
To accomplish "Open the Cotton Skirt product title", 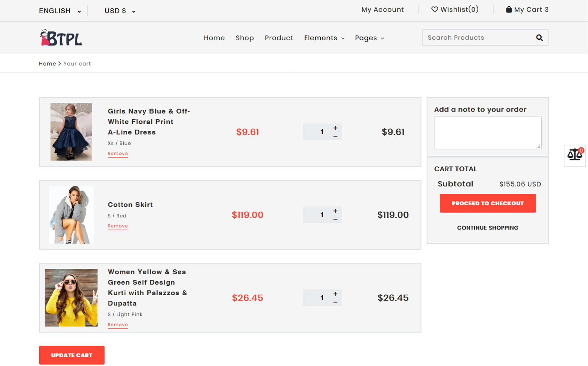I will [x=130, y=205].
